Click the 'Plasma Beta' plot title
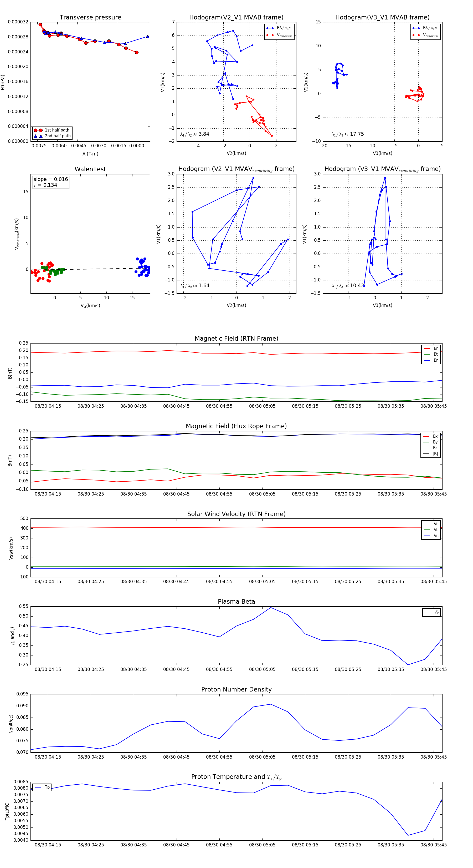This screenshot has height=868, width=473. (236, 602)
